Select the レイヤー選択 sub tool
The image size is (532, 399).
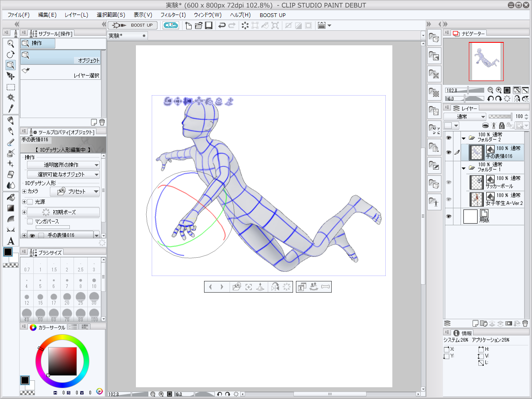(x=61, y=72)
